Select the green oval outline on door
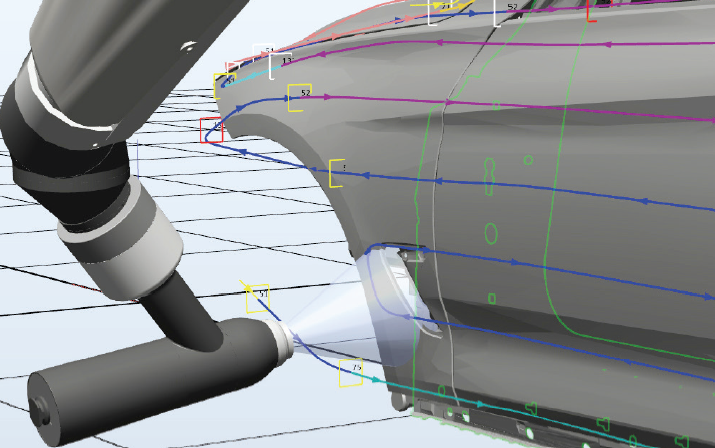The height and width of the screenshot is (448, 715). pyautogui.click(x=491, y=234)
